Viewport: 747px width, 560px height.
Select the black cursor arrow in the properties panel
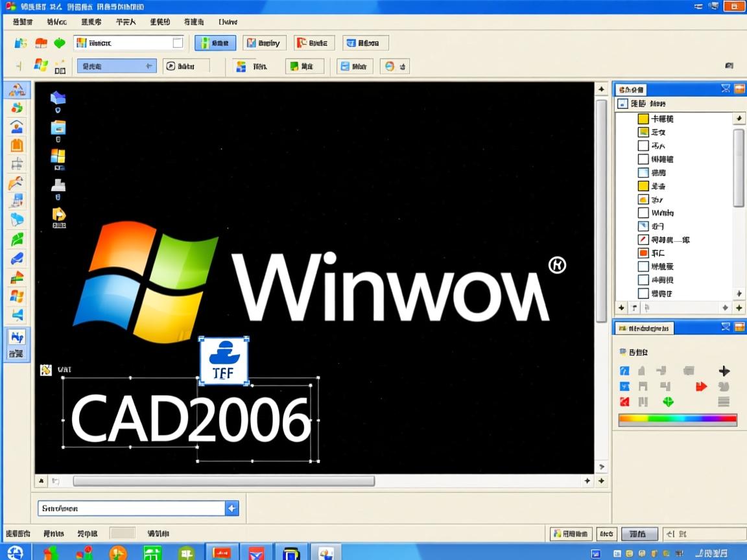[724, 371]
